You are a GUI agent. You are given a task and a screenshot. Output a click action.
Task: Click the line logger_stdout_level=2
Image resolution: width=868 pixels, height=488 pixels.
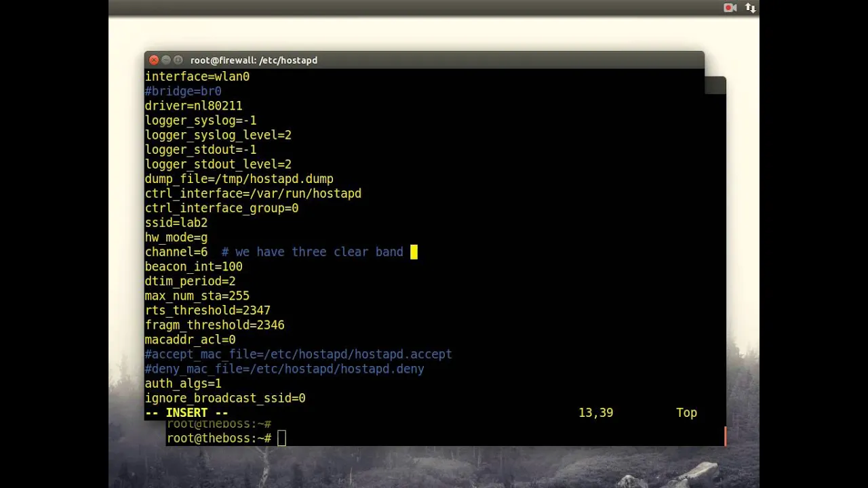click(x=218, y=164)
